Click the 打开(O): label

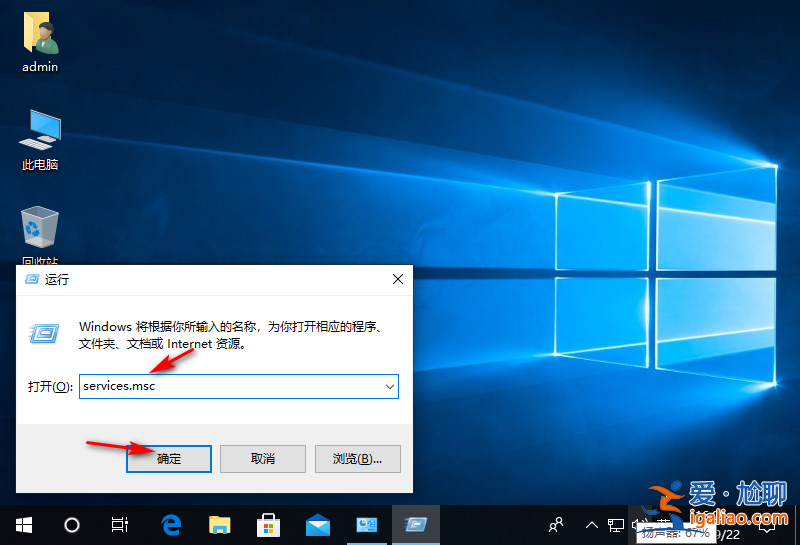click(50, 387)
